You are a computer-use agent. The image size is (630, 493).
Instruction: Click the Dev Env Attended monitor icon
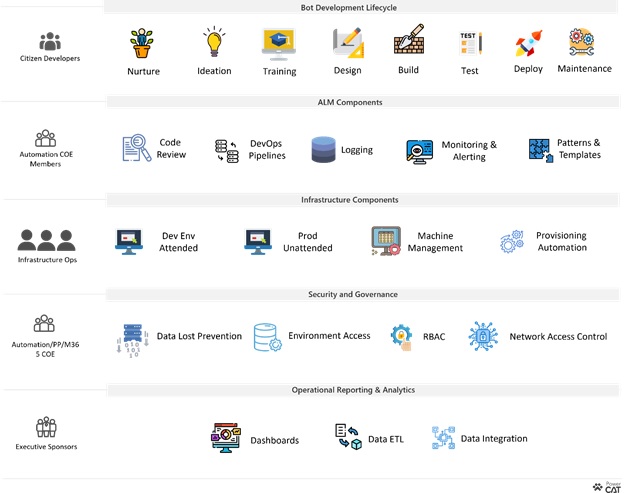coord(129,242)
